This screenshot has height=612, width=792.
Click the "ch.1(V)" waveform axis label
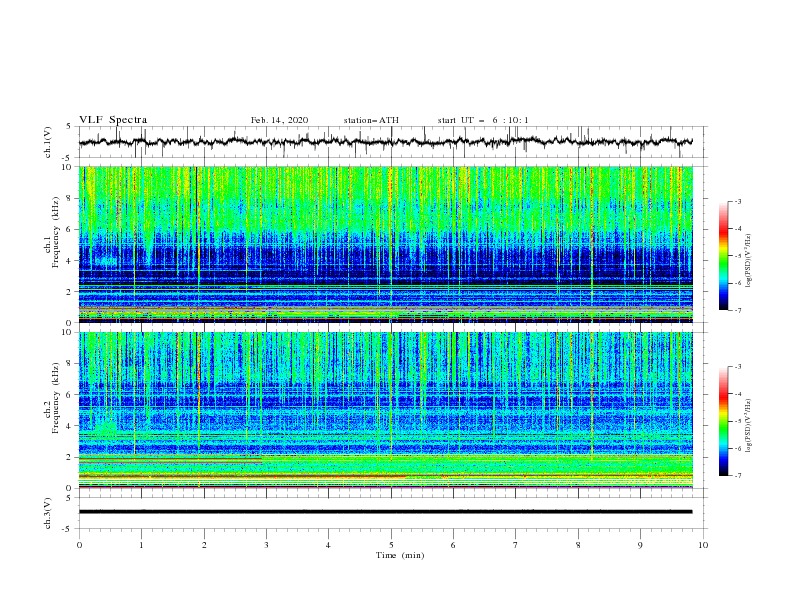pos(48,142)
